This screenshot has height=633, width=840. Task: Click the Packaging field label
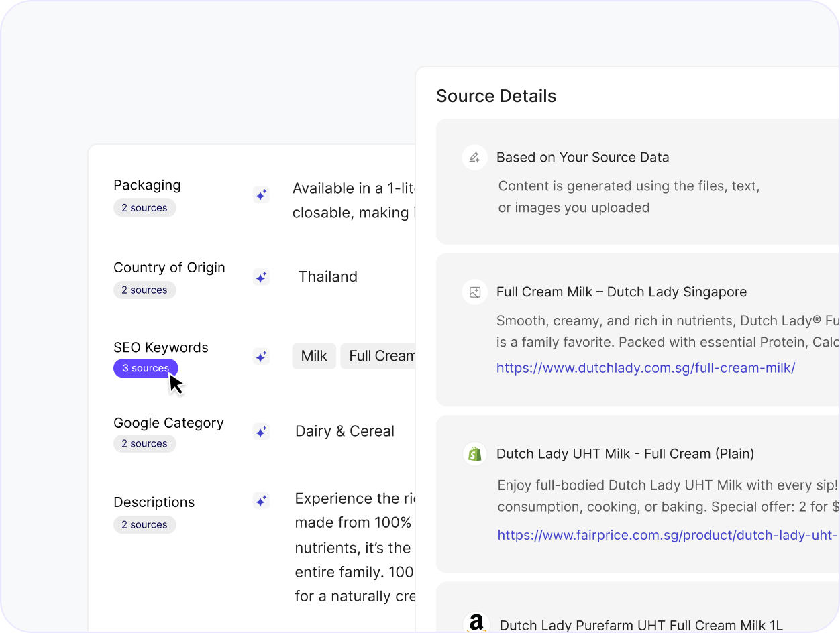(147, 185)
